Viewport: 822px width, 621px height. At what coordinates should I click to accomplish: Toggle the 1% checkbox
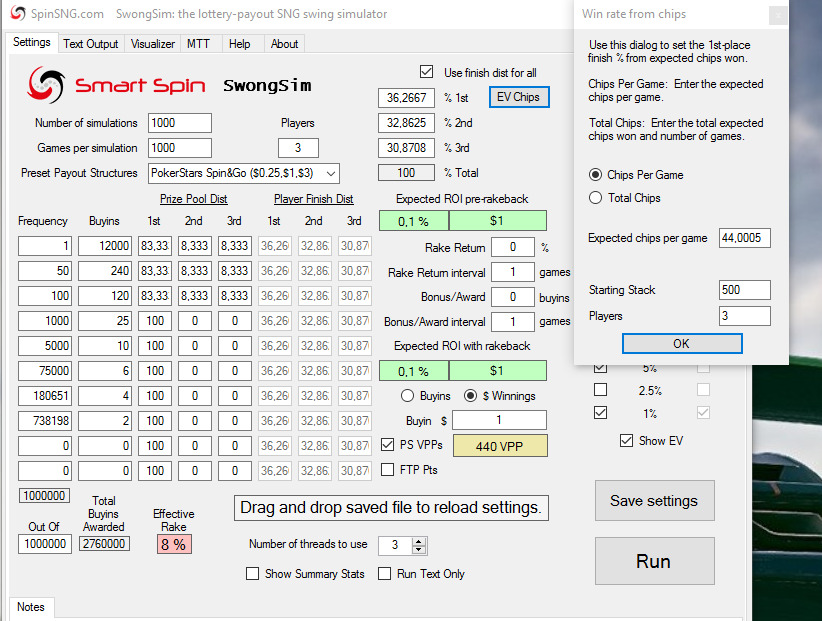(601, 413)
